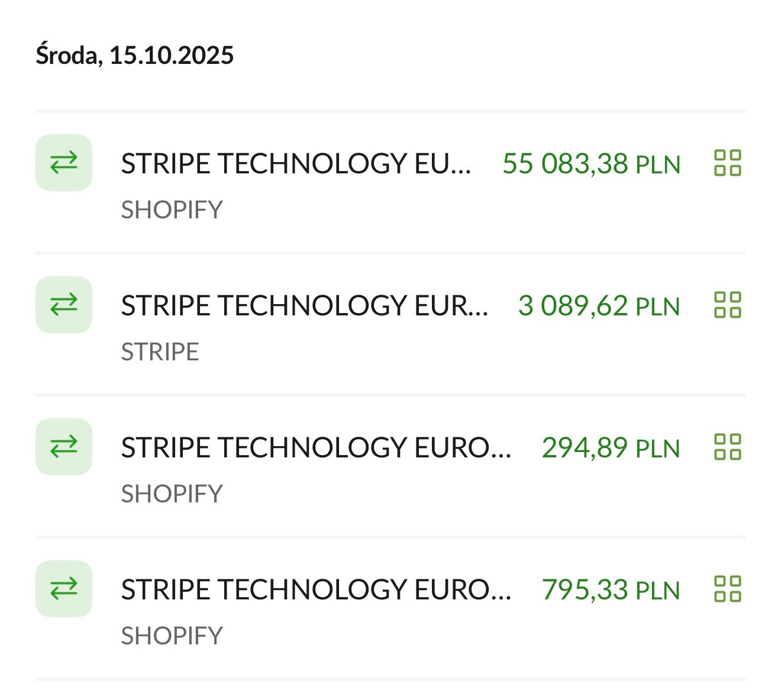Image resolution: width=781 pixels, height=700 pixels.
Task: Click SHOPIFY label under the 55 083,38 transaction
Action: [172, 210]
